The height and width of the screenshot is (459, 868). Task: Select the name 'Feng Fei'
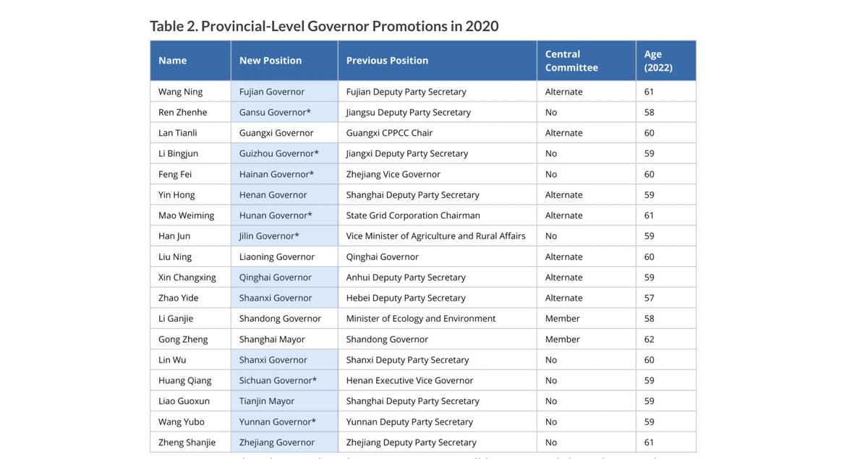174,174
